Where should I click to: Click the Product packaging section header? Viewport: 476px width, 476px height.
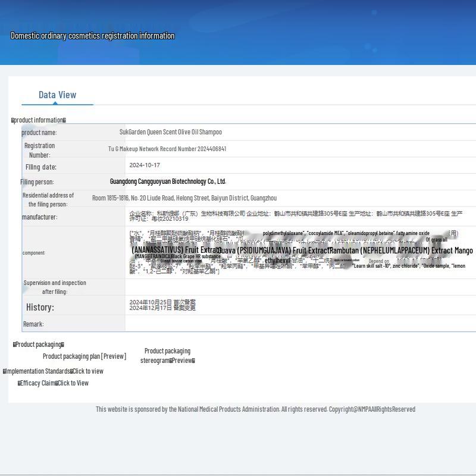click(39, 345)
